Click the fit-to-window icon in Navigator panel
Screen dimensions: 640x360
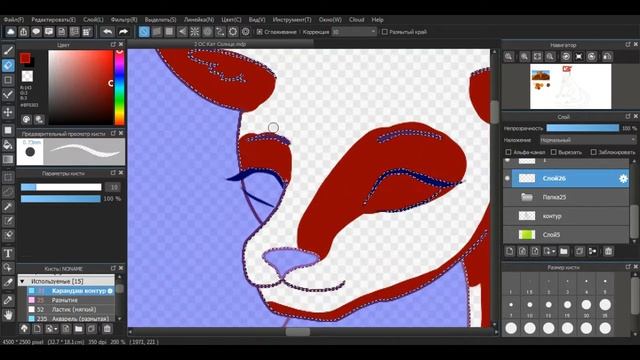coord(537,57)
